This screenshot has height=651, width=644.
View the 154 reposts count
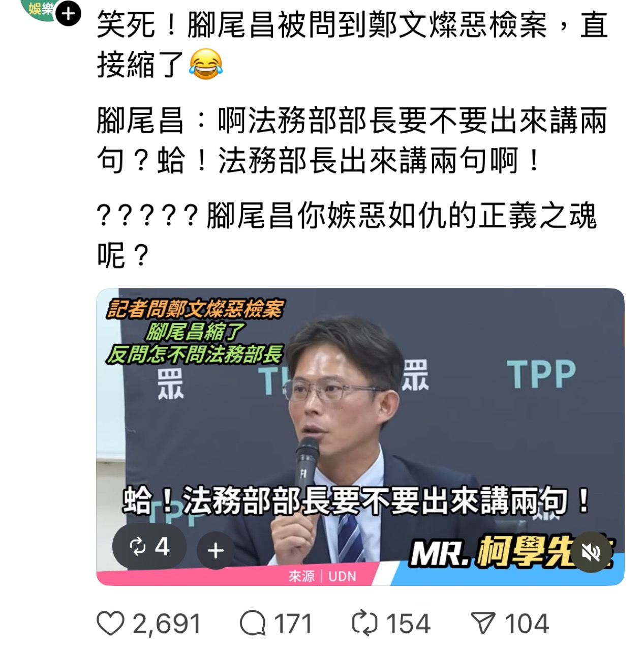tap(408, 624)
